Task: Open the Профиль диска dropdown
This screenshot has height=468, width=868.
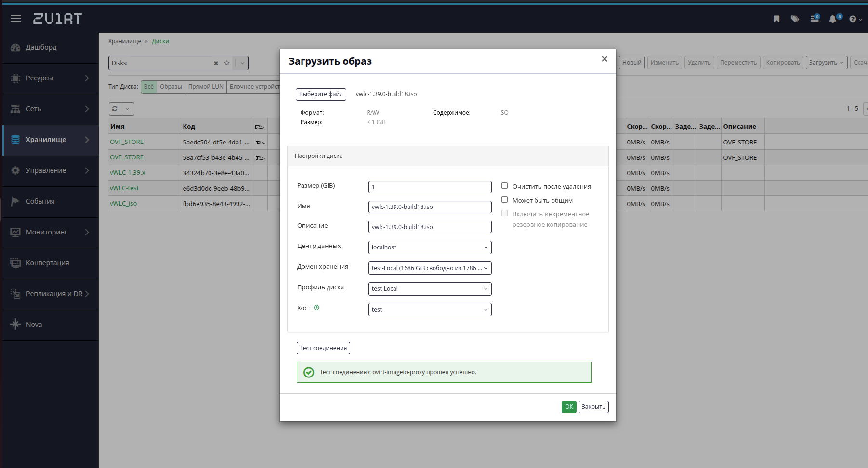Action: pyautogui.click(x=430, y=289)
